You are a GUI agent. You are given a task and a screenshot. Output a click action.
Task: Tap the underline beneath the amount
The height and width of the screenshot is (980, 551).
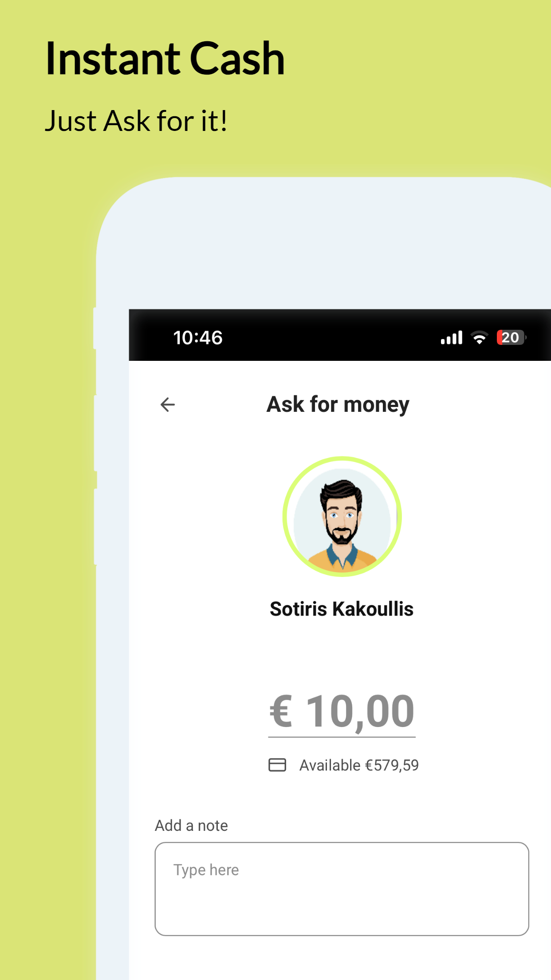tap(342, 737)
